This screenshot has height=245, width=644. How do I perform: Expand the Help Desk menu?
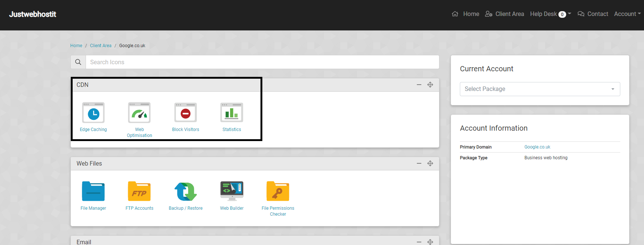[551, 14]
